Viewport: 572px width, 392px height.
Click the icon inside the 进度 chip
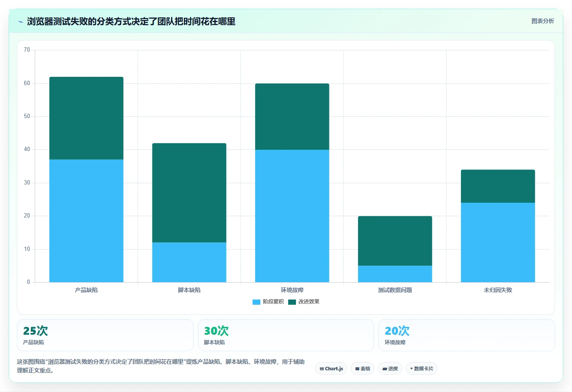[x=385, y=369]
